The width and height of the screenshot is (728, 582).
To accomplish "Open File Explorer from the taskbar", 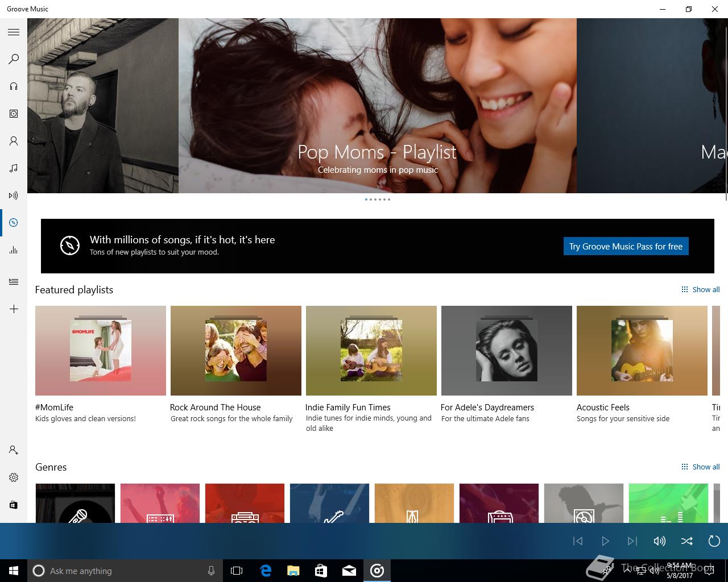I will tap(293, 571).
